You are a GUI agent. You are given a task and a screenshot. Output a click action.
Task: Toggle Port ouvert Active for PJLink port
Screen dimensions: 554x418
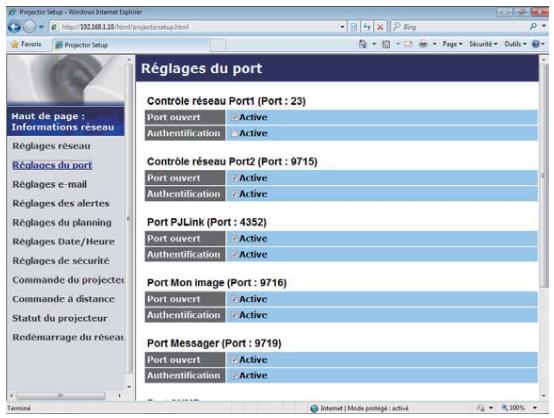234,239
